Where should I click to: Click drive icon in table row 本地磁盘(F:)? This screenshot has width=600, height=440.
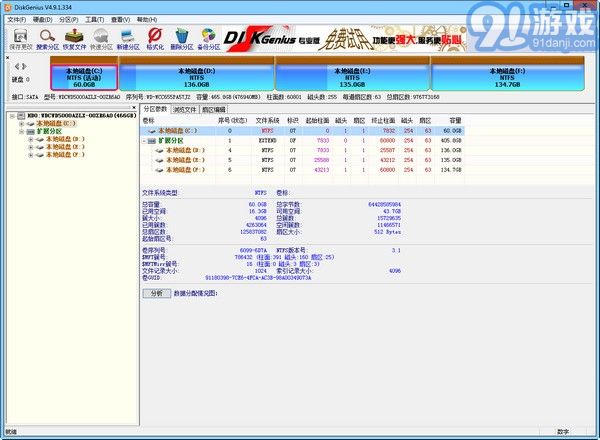pyautogui.click(x=160, y=170)
